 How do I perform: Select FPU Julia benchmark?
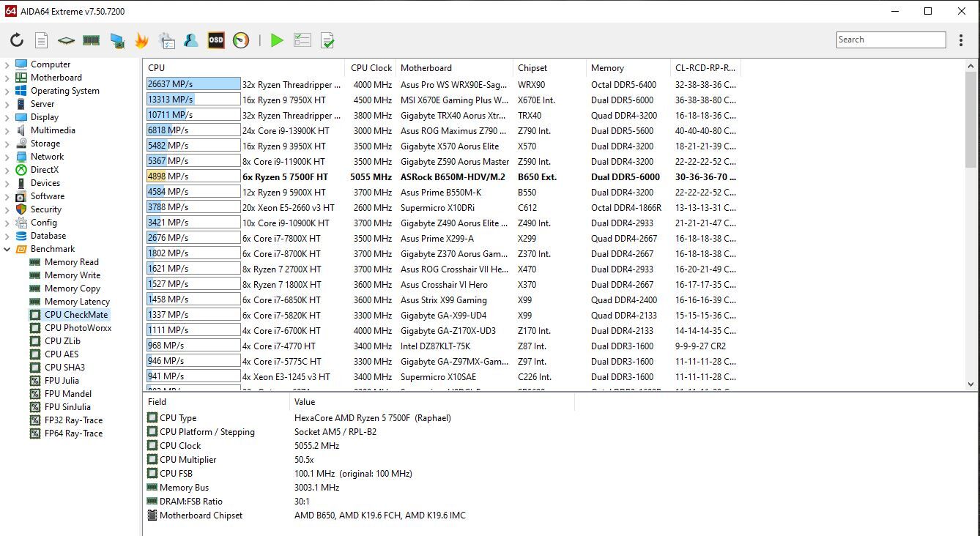click(x=62, y=381)
